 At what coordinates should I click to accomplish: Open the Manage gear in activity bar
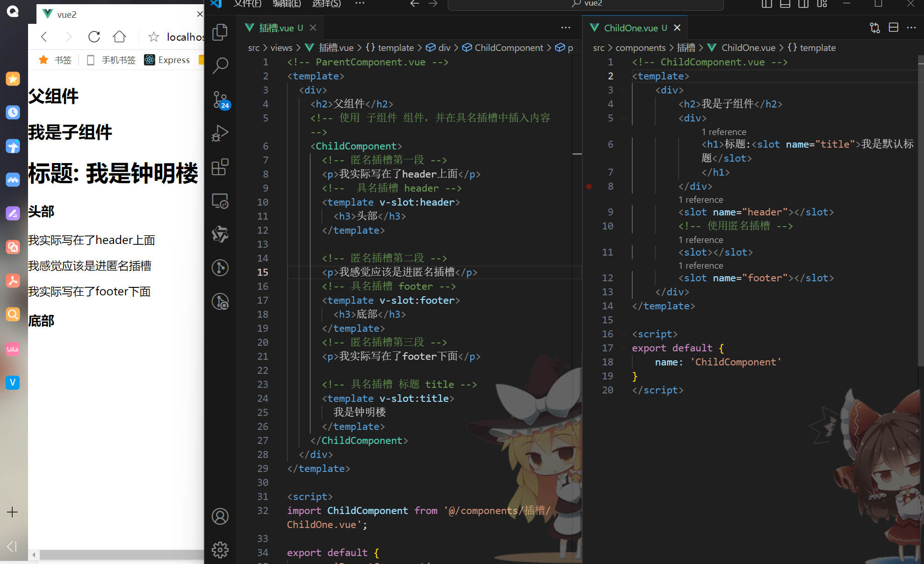coord(220,550)
